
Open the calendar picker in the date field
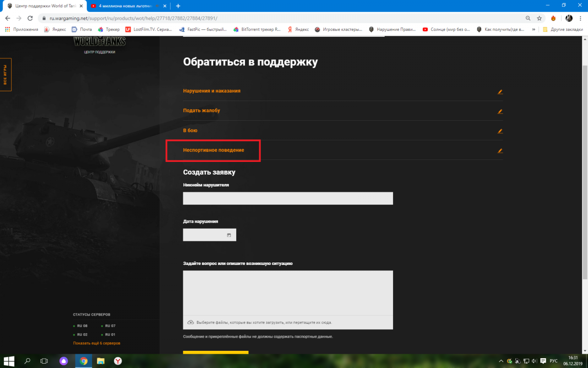[x=229, y=235]
